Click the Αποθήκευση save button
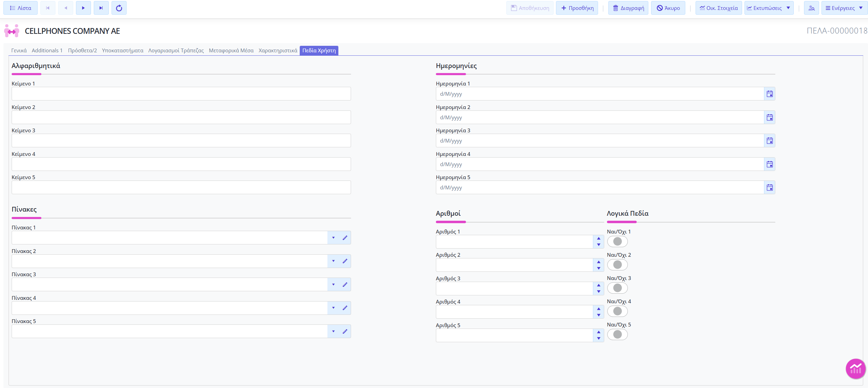Image resolution: width=868 pixels, height=388 pixels. click(530, 8)
